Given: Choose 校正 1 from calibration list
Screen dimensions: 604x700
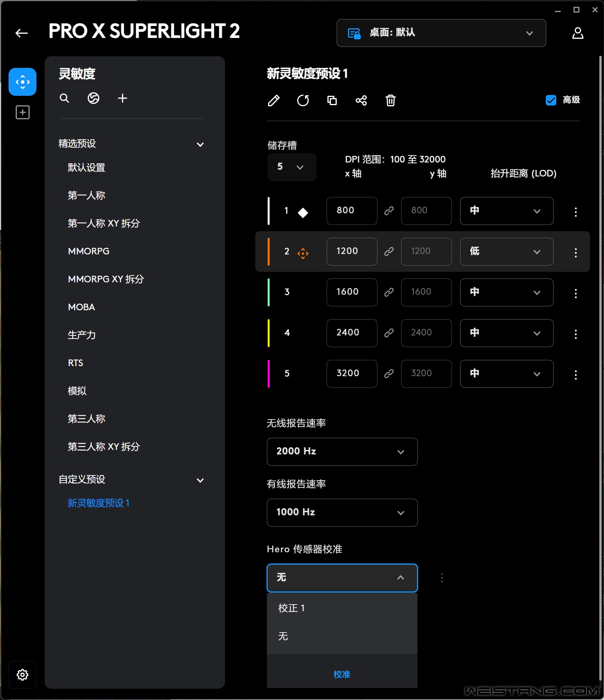Looking at the screenshot, I should (342, 608).
